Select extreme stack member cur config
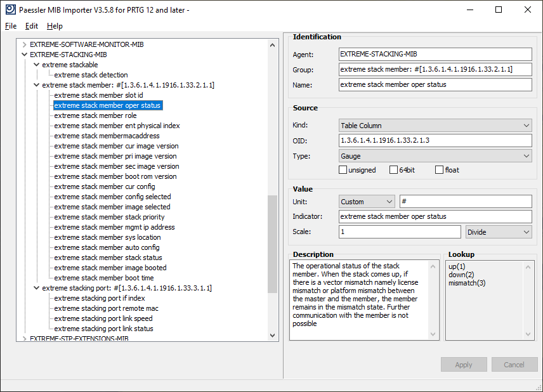 (105, 186)
